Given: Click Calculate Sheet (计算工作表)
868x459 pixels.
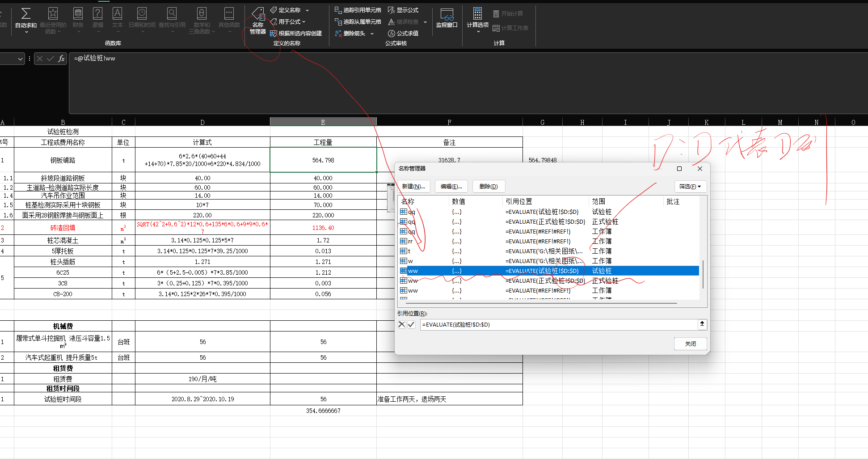Looking at the screenshot, I should click(x=510, y=28).
